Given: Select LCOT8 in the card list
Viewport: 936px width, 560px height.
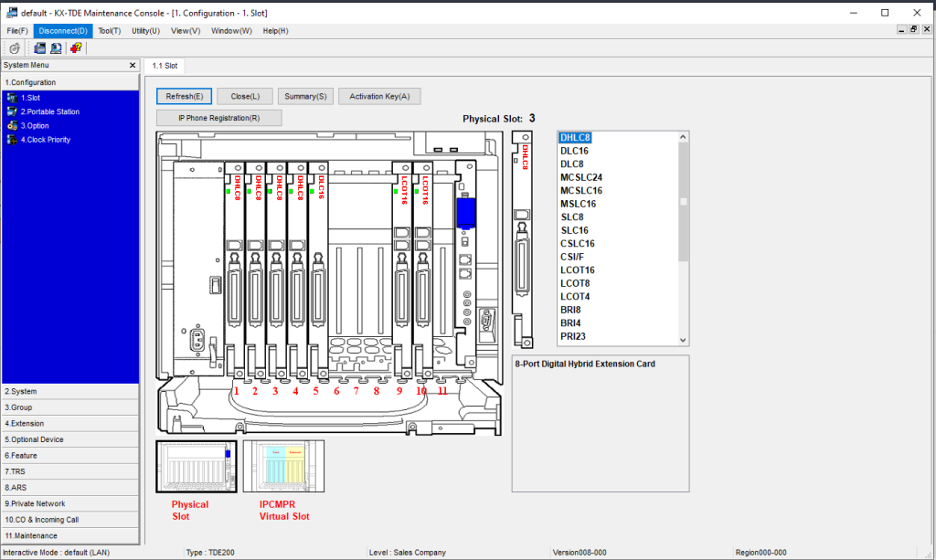Looking at the screenshot, I should (x=576, y=283).
